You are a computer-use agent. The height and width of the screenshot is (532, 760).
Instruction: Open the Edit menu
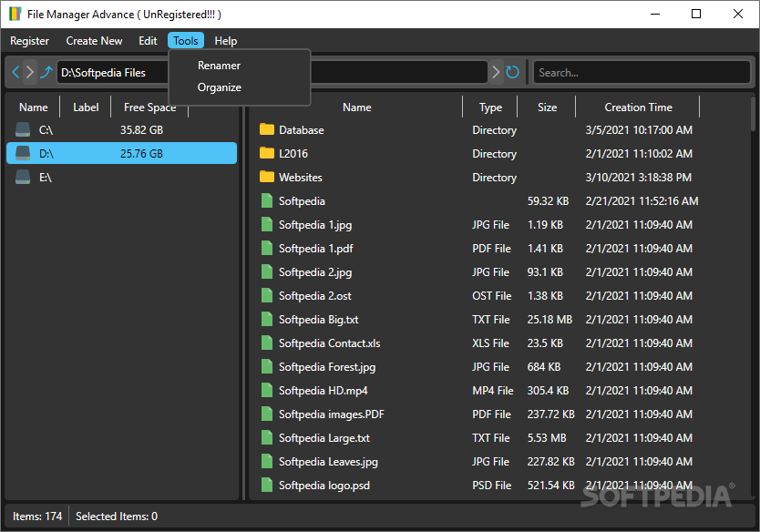(148, 41)
